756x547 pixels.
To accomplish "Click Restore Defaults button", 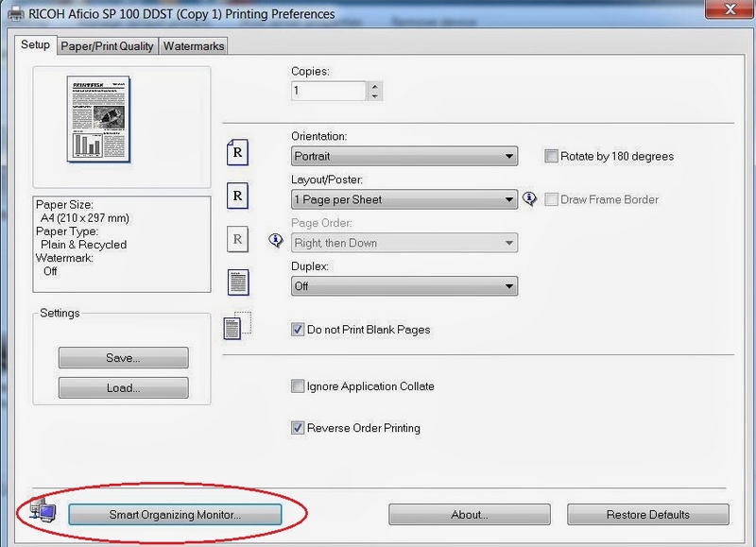I will [x=648, y=515].
